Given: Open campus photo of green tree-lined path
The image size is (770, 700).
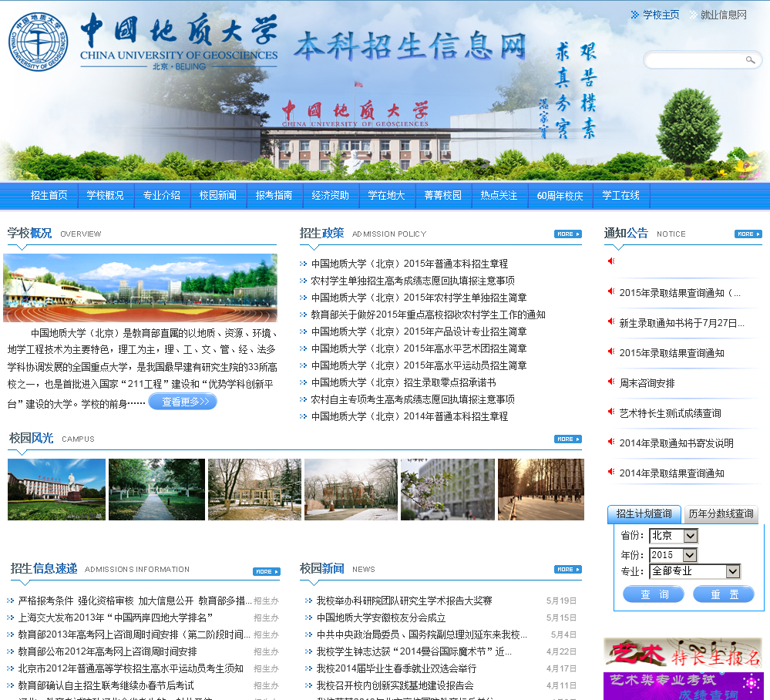Looking at the screenshot, I should coord(156,490).
